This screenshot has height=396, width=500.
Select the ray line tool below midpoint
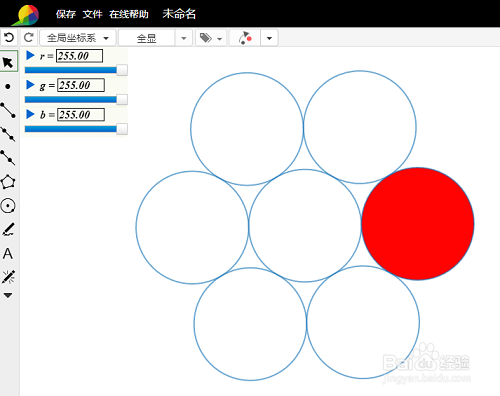pyautogui.click(x=8, y=158)
